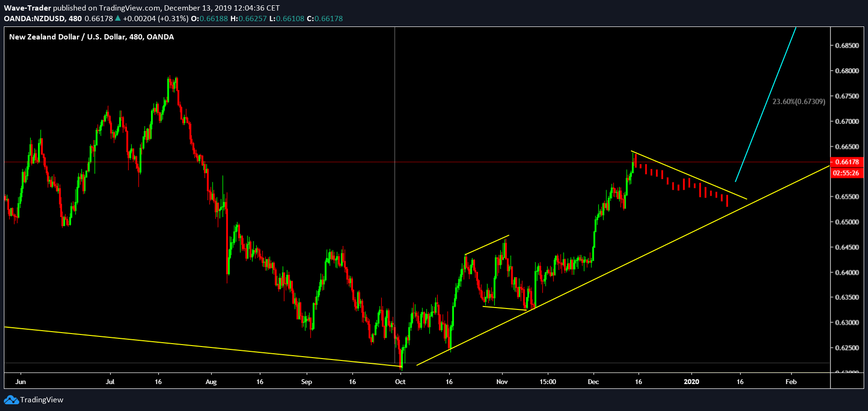Click the 0.64500 price axis label
Image resolution: width=868 pixels, height=411 pixels.
coord(847,247)
